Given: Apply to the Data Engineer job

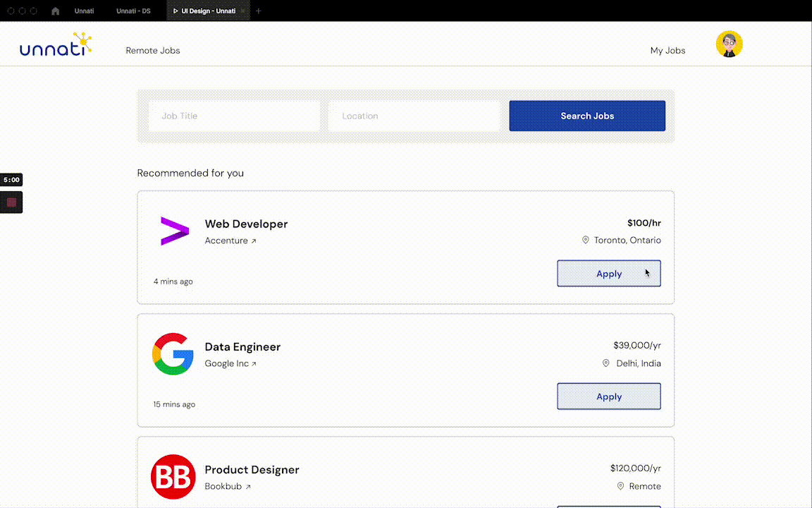Looking at the screenshot, I should [x=609, y=396].
